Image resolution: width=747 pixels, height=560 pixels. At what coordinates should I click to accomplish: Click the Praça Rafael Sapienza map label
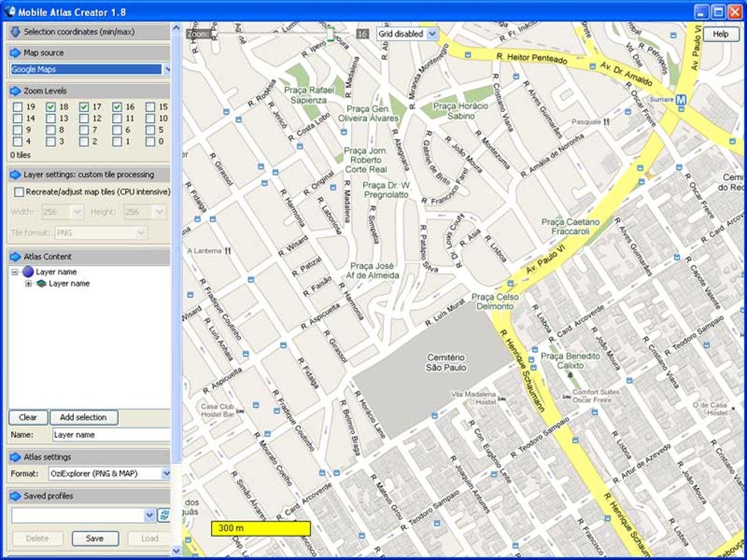point(309,95)
